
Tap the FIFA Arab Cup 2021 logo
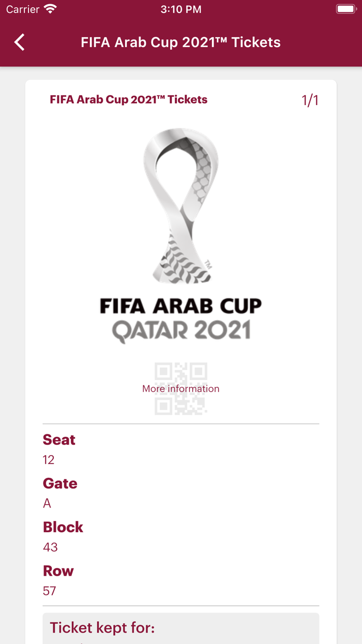click(180, 207)
